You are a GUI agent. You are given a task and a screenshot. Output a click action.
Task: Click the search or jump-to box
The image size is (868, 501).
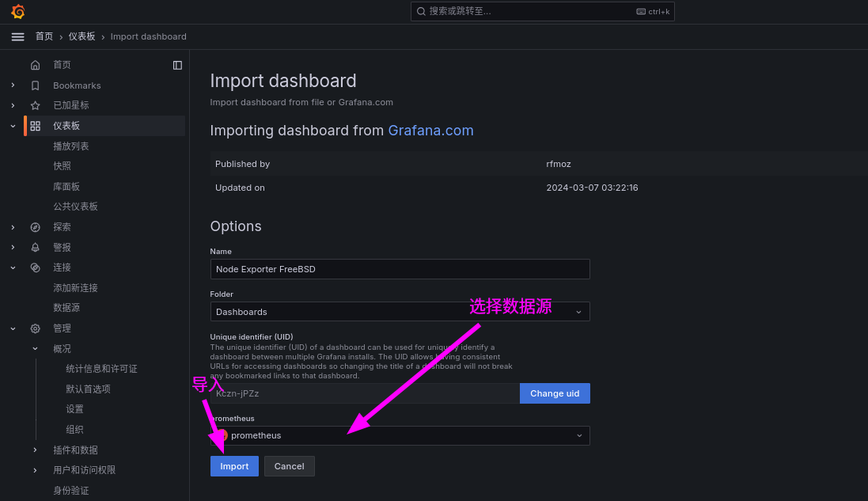point(543,11)
